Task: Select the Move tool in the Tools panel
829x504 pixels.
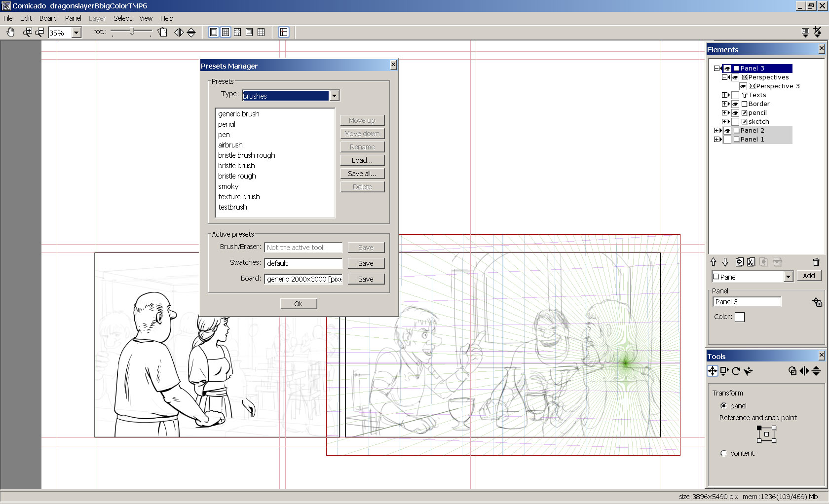Action: click(713, 371)
